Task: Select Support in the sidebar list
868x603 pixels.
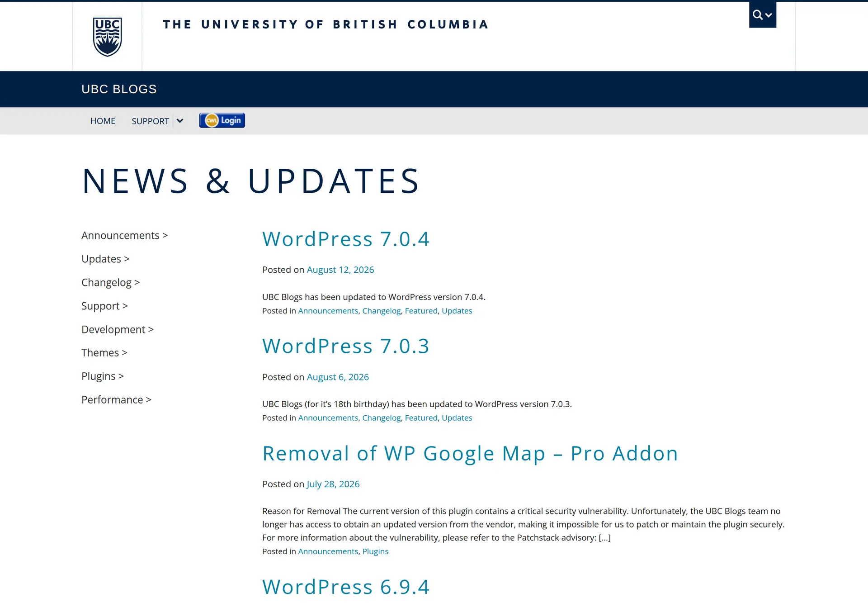Action: click(x=104, y=306)
